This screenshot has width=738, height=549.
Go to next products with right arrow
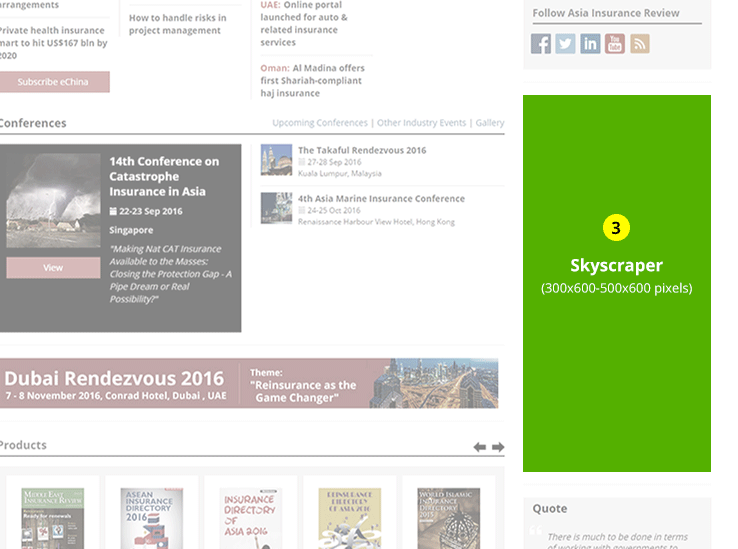[498, 447]
